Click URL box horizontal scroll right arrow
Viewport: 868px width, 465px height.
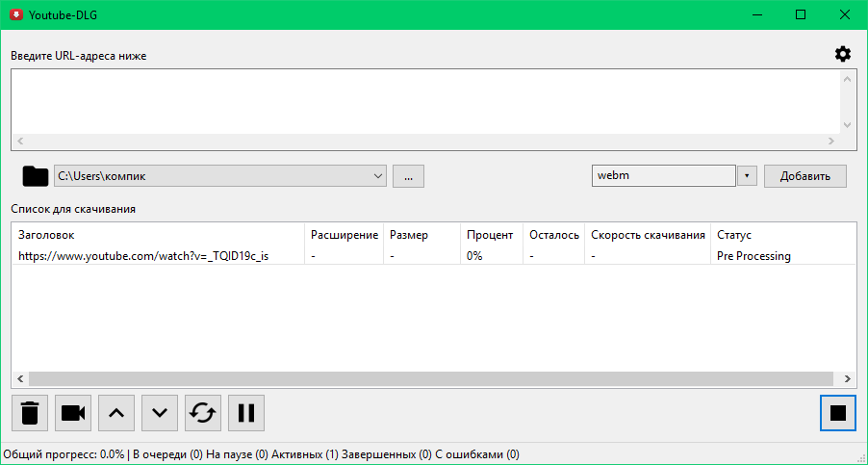[x=830, y=142]
